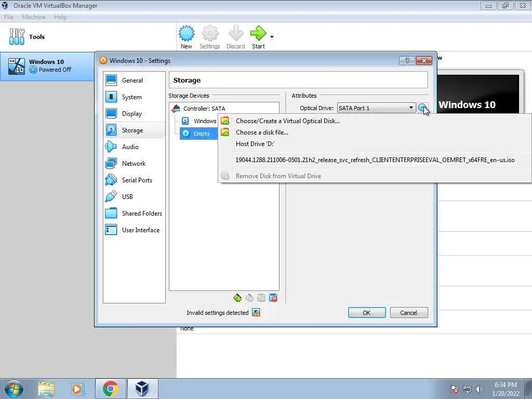The width and height of the screenshot is (532, 399).
Task: Click the Invalid settings warning icon
Action: (x=256, y=312)
